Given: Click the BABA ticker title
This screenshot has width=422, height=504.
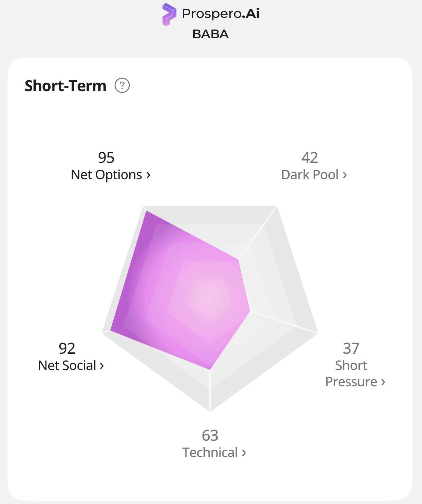Looking at the screenshot, I should 210,34.
